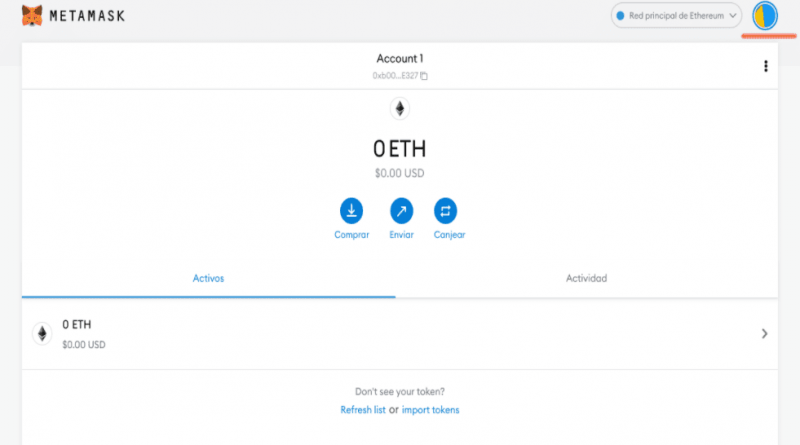Click the blue network status dot

620,16
